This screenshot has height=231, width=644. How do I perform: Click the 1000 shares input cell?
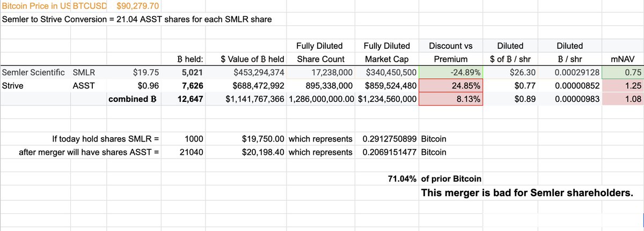(184, 139)
